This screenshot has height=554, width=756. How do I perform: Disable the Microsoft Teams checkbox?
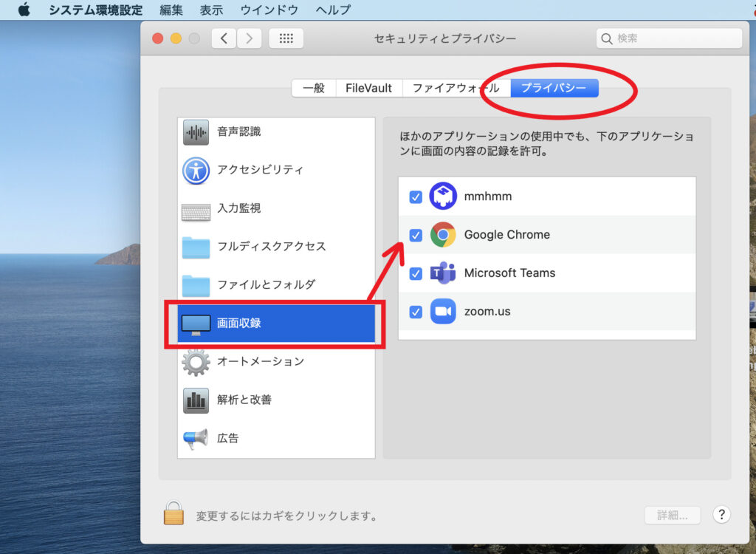[x=416, y=273]
